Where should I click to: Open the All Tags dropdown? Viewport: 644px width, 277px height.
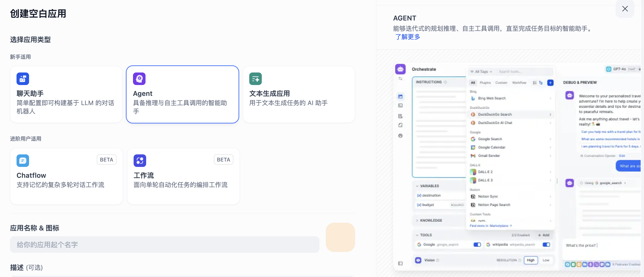[481, 72]
